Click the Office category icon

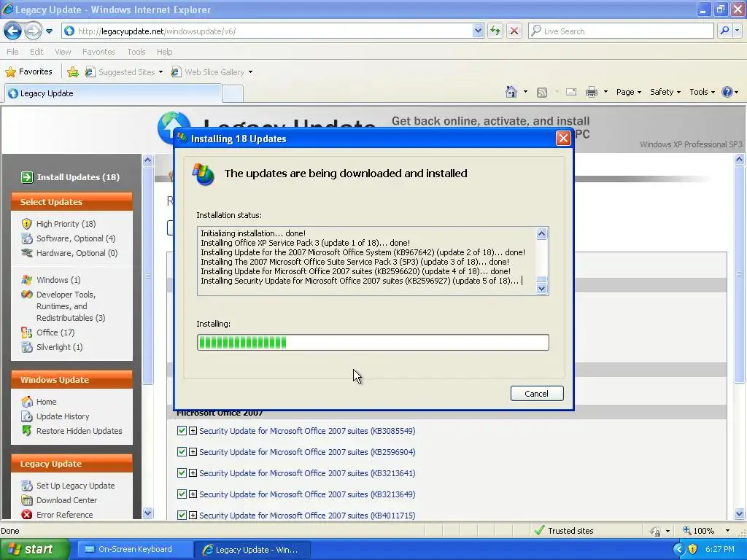(27, 332)
